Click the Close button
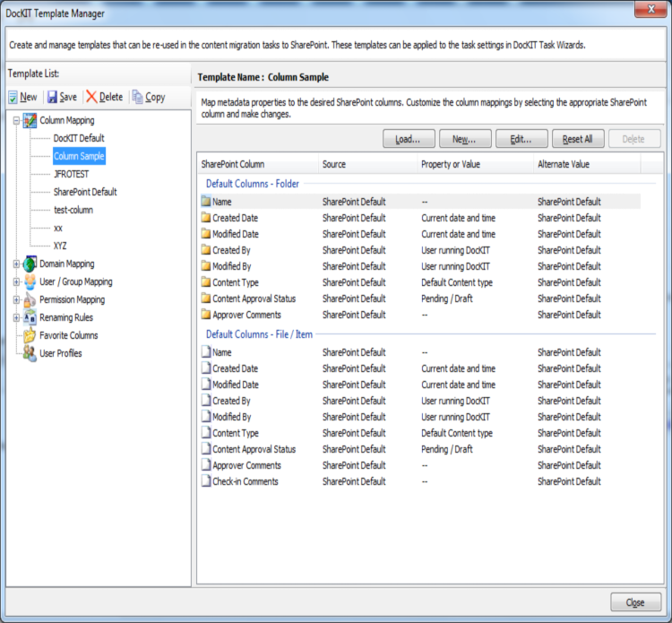This screenshot has height=623, width=672. click(x=635, y=602)
